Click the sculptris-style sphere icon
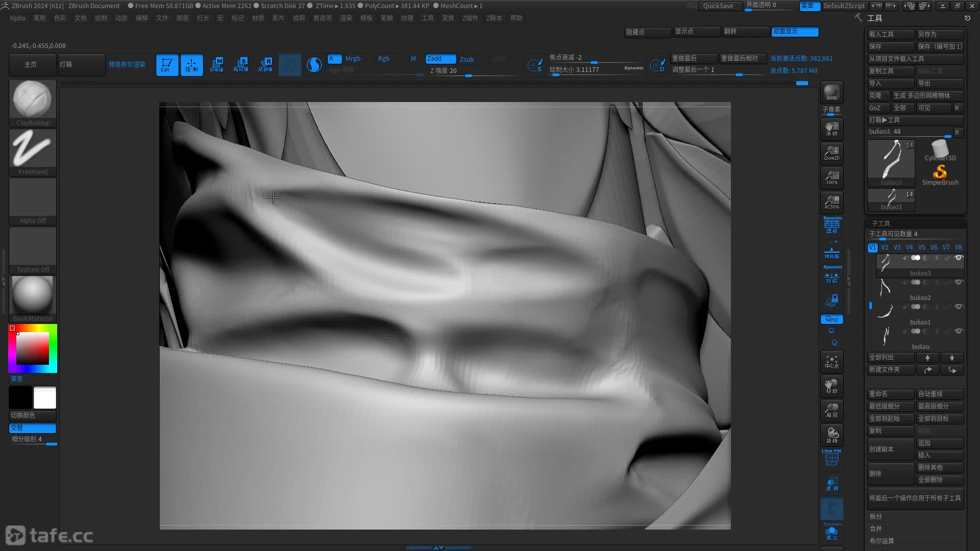 314,65
